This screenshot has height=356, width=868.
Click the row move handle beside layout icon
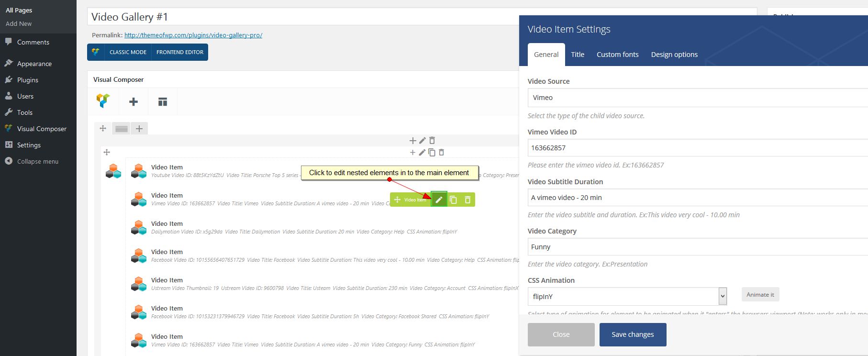[x=103, y=128]
